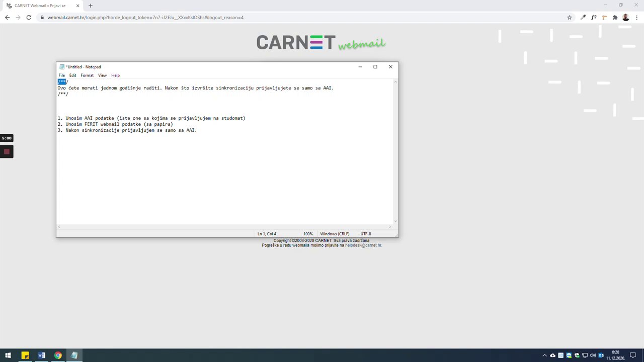The height and width of the screenshot is (362, 644).
Task: Open the volume speaker tray icon
Action: [x=593, y=355]
